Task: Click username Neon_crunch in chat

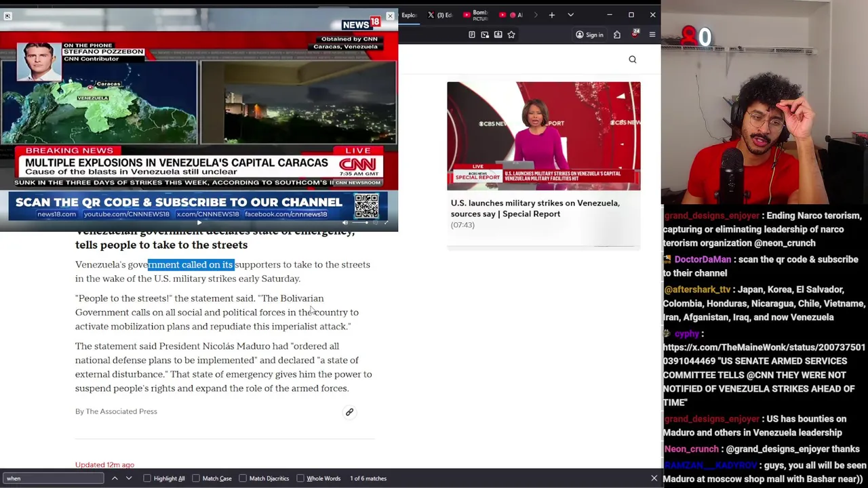Action: click(x=692, y=449)
